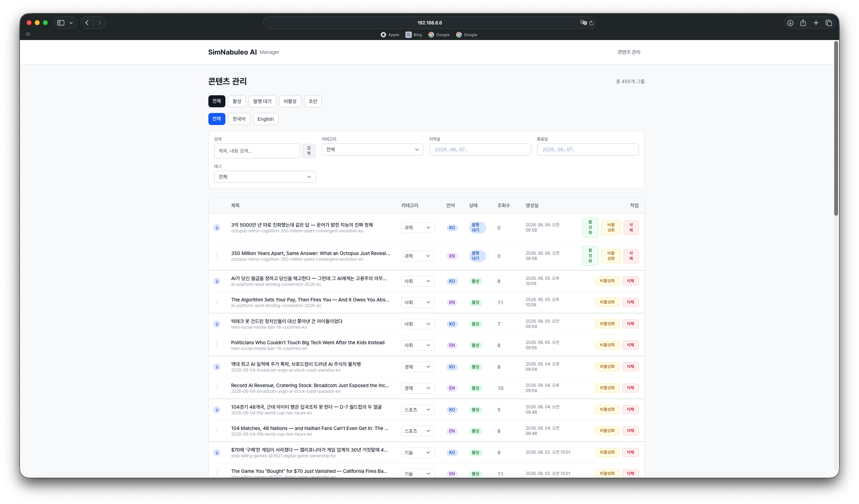This screenshot has height=504, width=859.
Task: Reload the page with refresh icon
Action: (591, 23)
